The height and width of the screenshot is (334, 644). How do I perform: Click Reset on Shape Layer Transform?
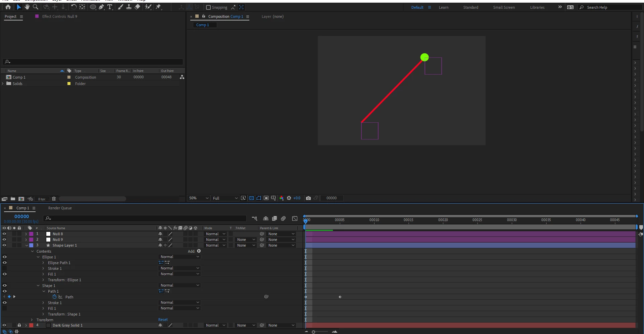pos(163,320)
